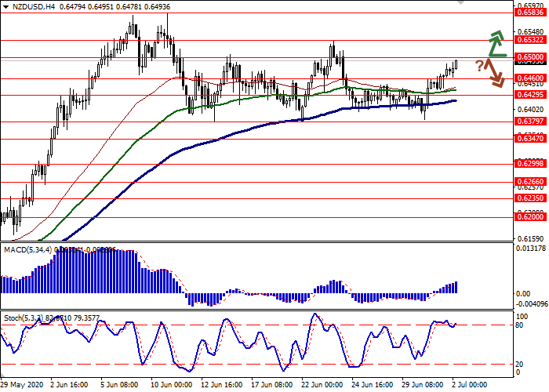Viewport: 549px width, 392px height.
Task: Select the 0.63470 support level label
Action: [x=529, y=139]
